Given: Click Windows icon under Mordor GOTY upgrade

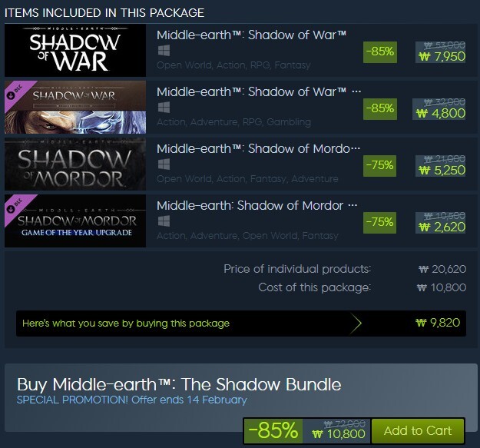Looking at the screenshot, I should coord(164,221).
